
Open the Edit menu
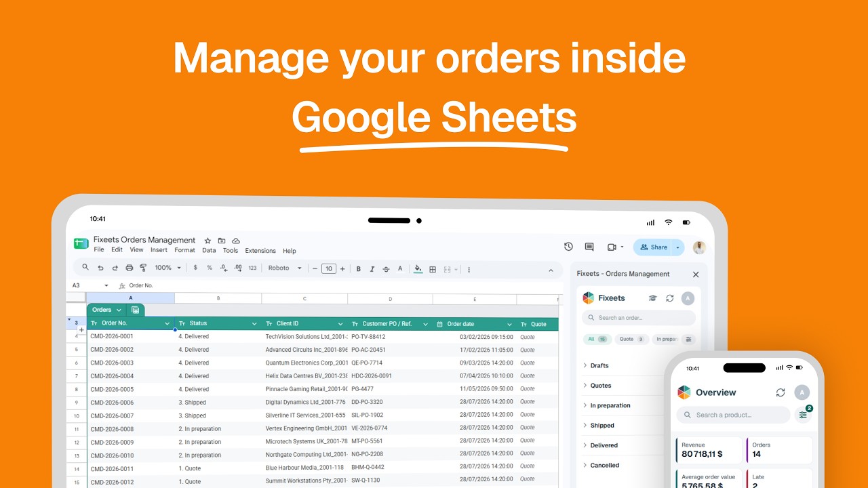[x=117, y=250]
